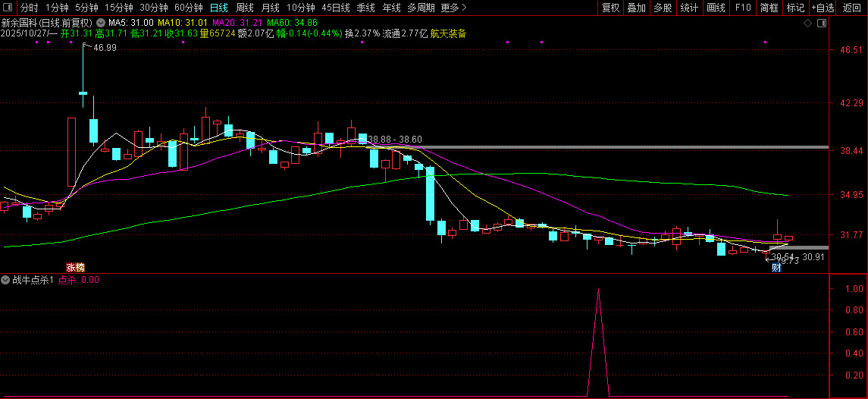Click the gray 38.88 - 38.60 price level bar
The width and height of the screenshot is (868, 399).
click(606, 146)
